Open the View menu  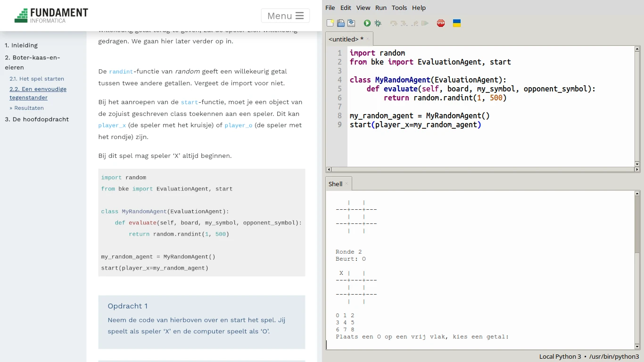(x=363, y=8)
